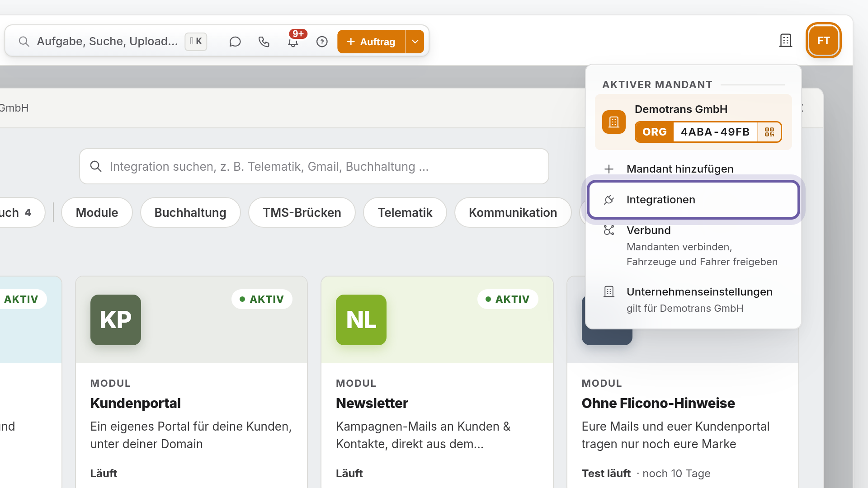Screen dimensions: 868x488
Task: Click the NL Newsletter module logo
Action: (361, 320)
